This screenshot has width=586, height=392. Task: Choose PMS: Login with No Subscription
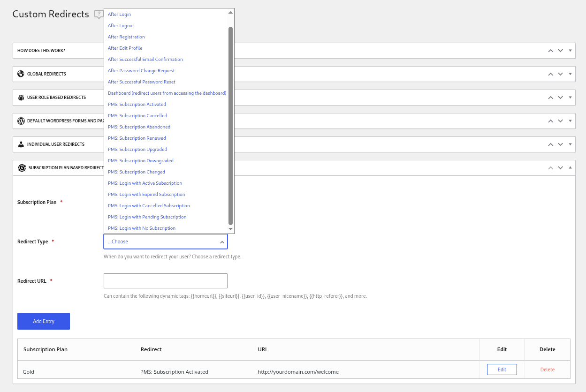142,228
